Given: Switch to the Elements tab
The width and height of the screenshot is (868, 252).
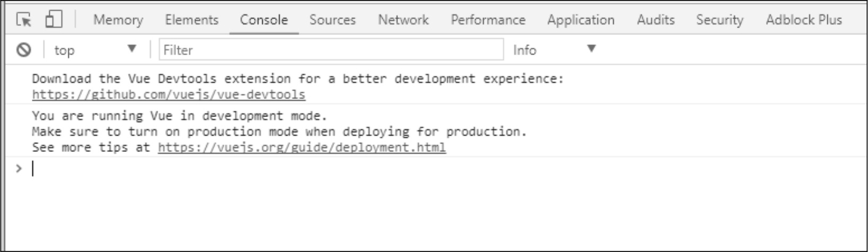Looking at the screenshot, I should coord(192,20).
